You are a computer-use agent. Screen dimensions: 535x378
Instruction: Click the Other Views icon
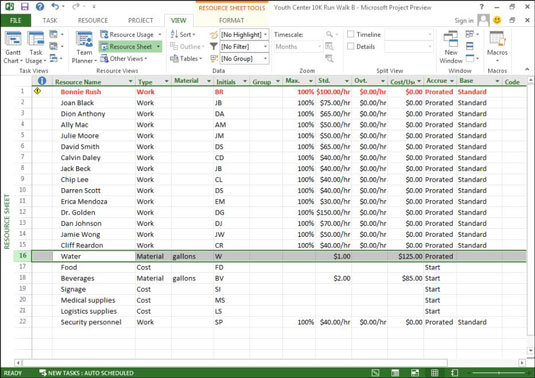(104, 58)
